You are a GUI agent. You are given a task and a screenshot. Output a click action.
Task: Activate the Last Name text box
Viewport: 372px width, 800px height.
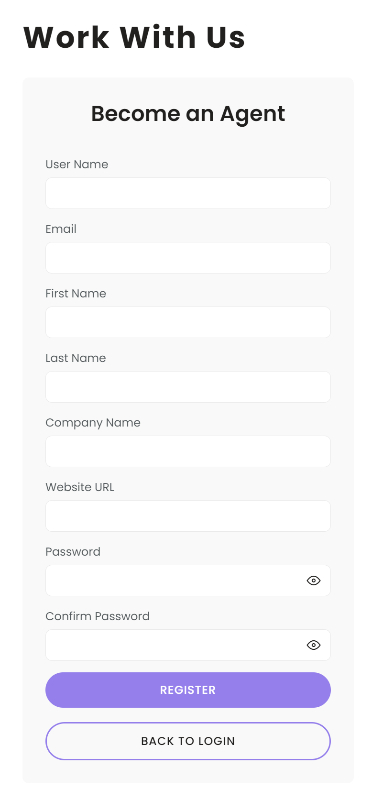click(x=188, y=387)
